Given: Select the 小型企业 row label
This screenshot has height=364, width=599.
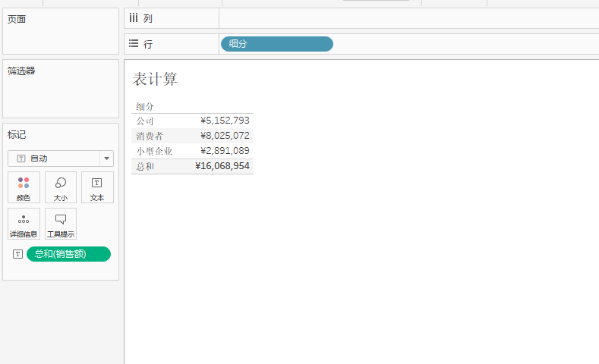Looking at the screenshot, I should pos(154,151).
